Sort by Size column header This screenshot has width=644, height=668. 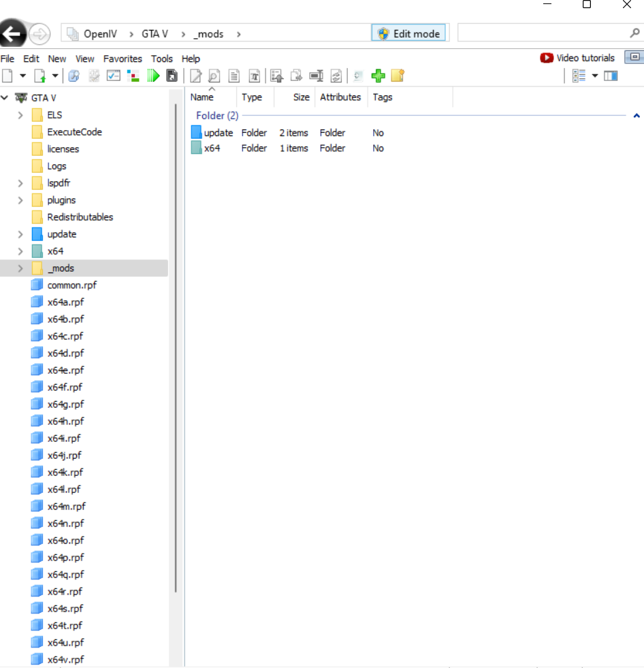[295, 97]
